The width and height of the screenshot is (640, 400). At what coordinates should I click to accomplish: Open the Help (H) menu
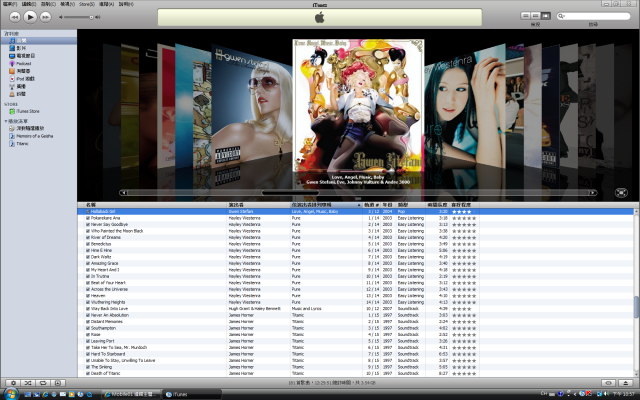click(x=126, y=4)
